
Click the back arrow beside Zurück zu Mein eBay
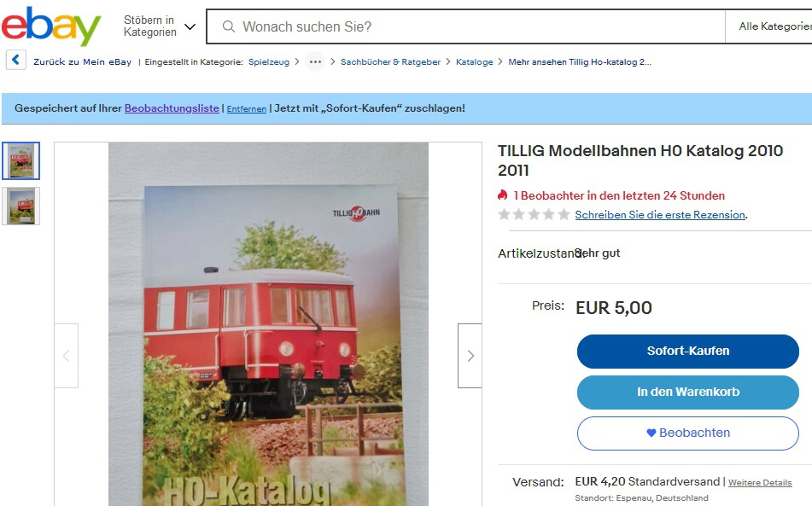coord(16,60)
